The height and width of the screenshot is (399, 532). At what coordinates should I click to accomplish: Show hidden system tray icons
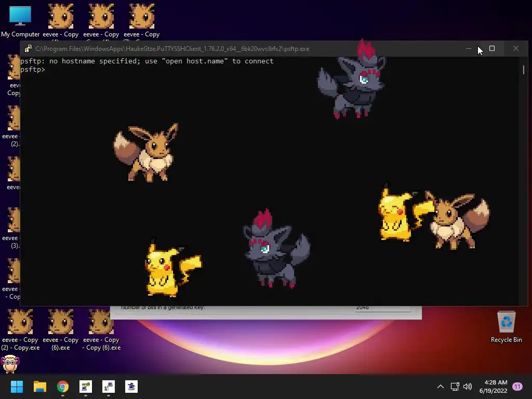coord(441,387)
